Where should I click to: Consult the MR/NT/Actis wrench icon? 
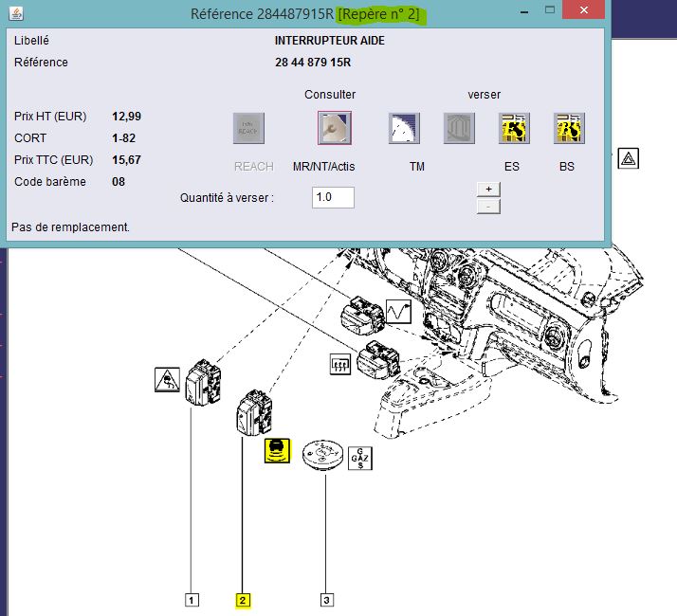pyautogui.click(x=335, y=128)
